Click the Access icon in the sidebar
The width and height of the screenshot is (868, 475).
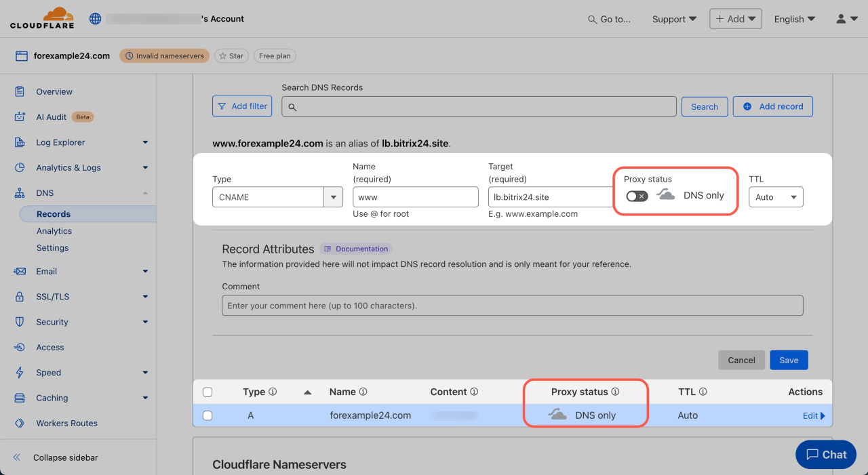(20, 348)
